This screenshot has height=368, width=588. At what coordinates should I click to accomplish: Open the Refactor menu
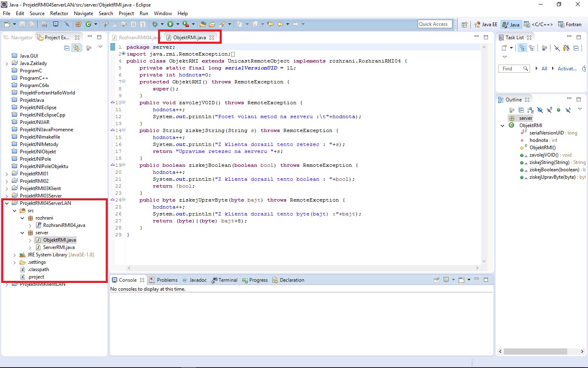(59, 13)
